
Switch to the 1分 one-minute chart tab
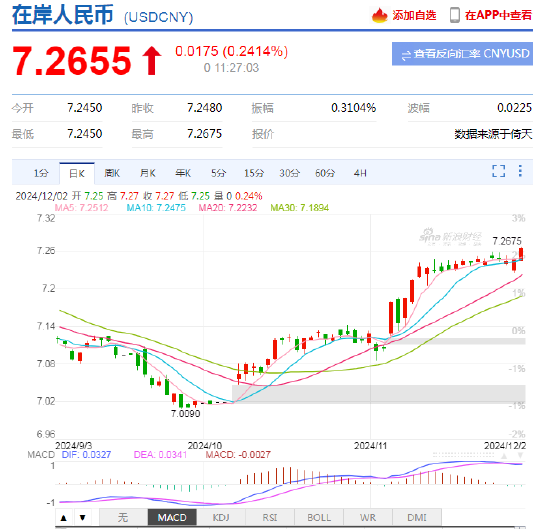[41, 173]
